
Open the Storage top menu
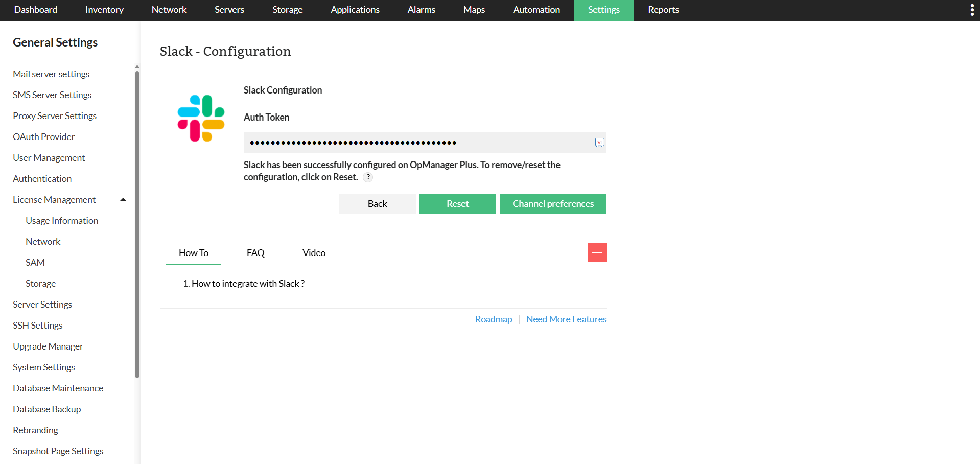288,10
